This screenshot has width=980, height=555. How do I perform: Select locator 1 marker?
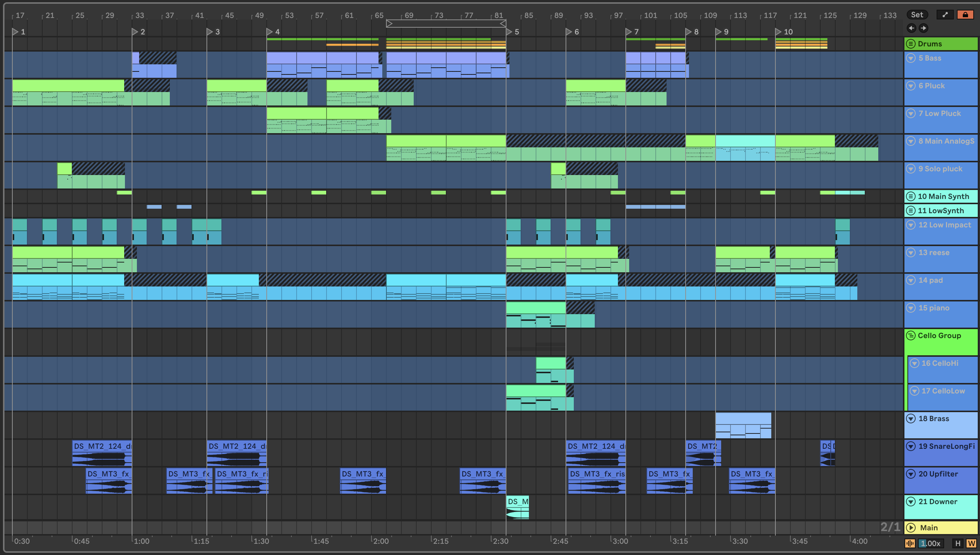click(x=15, y=32)
